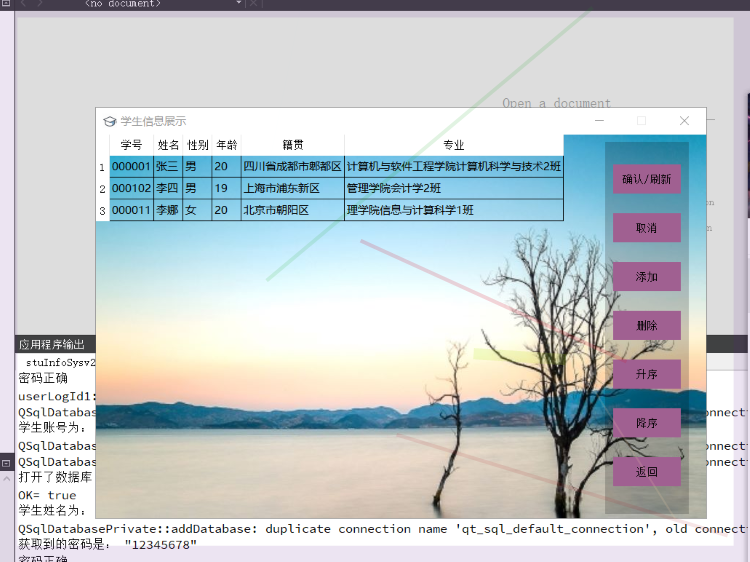Click the 删除 button
The width and height of the screenshot is (750, 562).
647,325
